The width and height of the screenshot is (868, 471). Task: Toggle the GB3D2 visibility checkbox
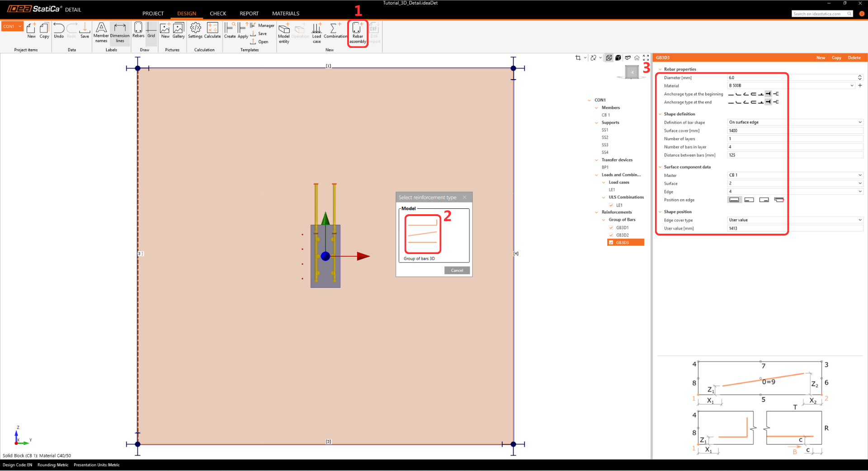tap(611, 235)
